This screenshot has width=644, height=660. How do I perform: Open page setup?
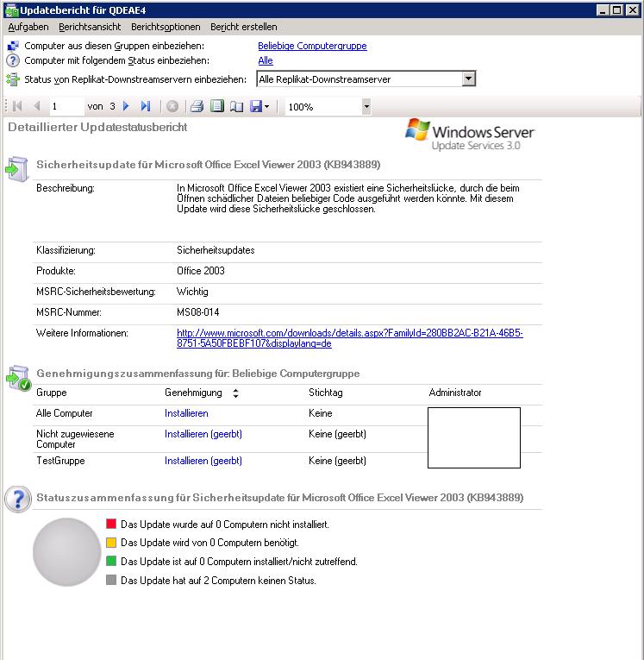click(236, 106)
